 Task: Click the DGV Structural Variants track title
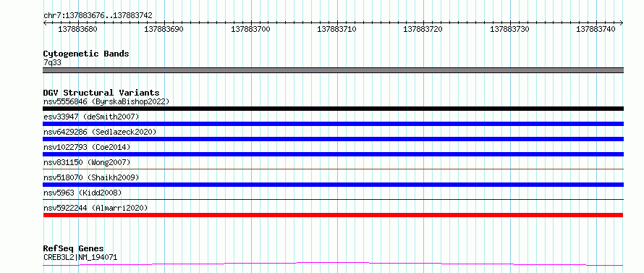[101, 93]
